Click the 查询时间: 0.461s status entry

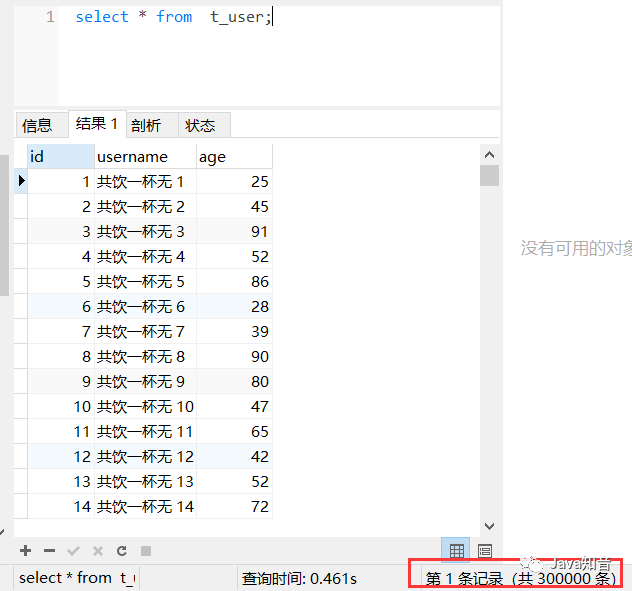pyautogui.click(x=299, y=579)
